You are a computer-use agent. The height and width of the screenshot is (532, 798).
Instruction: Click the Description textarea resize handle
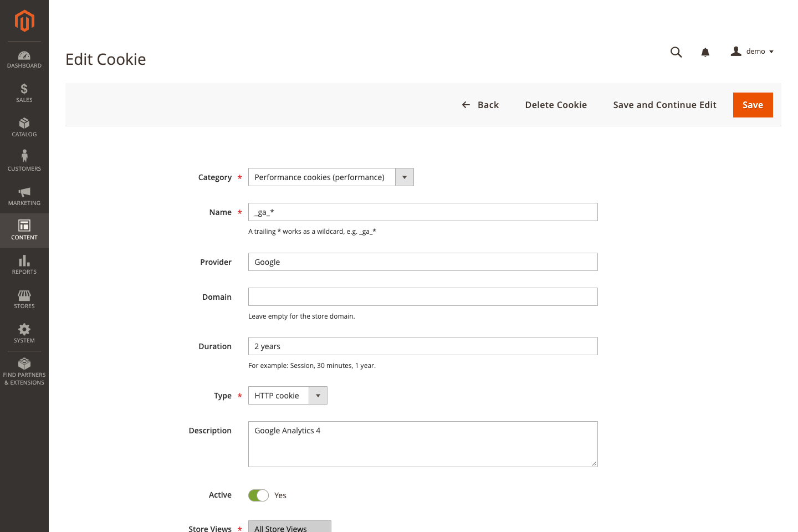coord(594,463)
